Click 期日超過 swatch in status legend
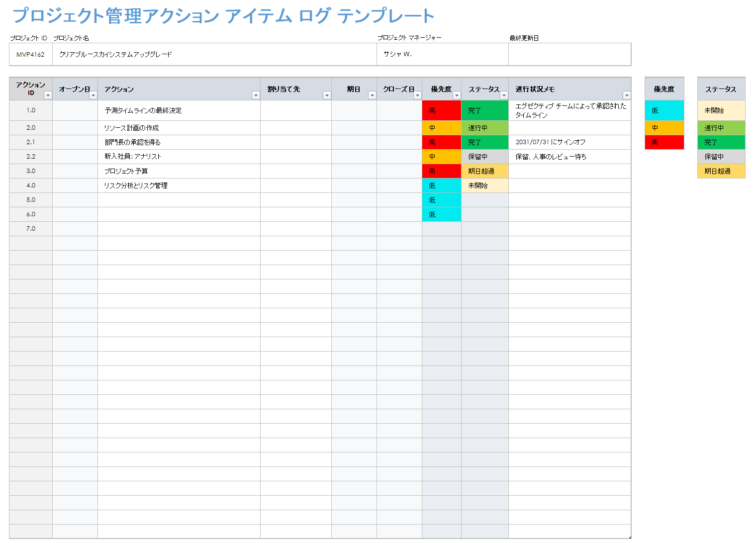Image resolution: width=756 pixels, height=543 pixels. 721,171
